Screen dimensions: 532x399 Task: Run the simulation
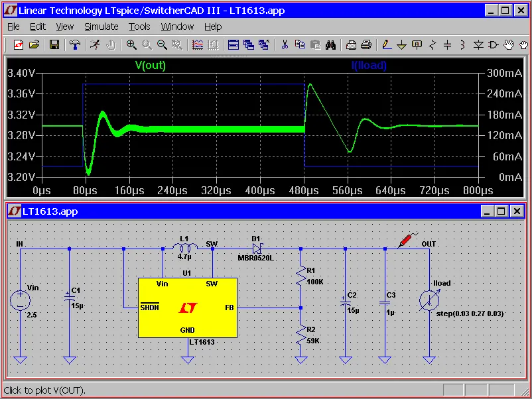pyautogui.click(x=94, y=44)
